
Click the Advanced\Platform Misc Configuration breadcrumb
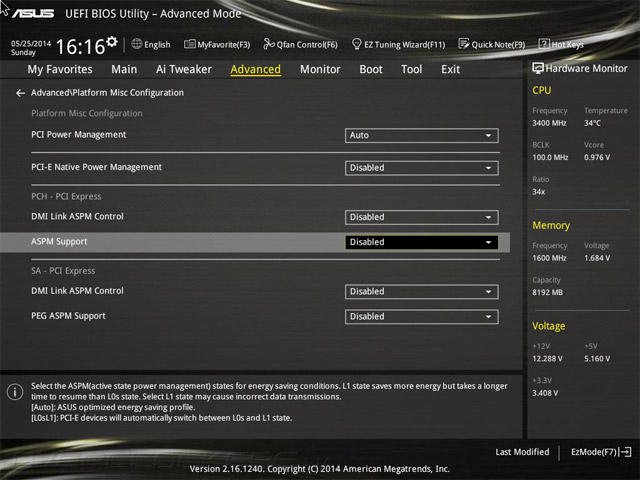(x=107, y=93)
